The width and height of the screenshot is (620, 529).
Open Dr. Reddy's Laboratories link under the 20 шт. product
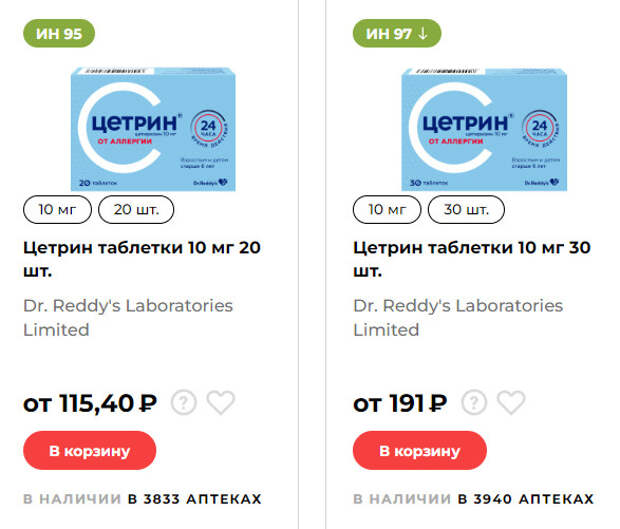pyautogui.click(x=128, y=317)
